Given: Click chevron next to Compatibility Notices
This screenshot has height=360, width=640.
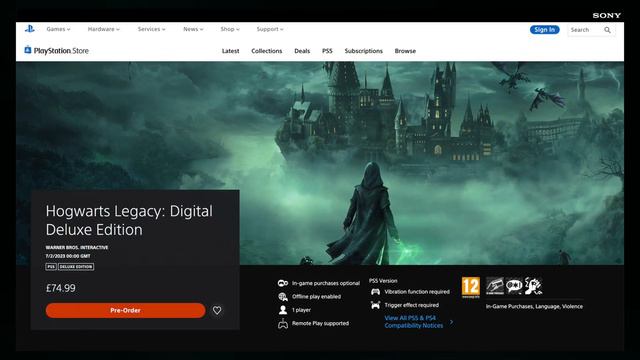Looking at the screenshot, I should click(x=451, y=322).
